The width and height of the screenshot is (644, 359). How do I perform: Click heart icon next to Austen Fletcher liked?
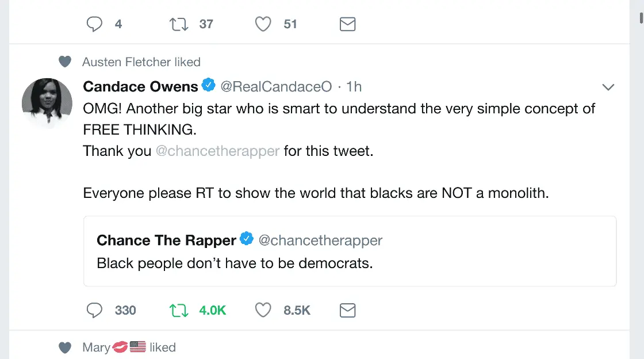(65, 62)
